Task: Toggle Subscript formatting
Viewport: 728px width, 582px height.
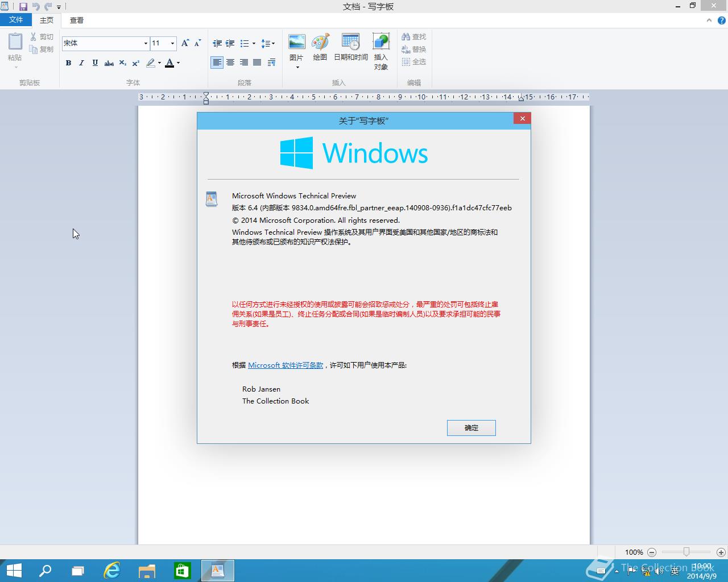Action: pos(122,63)
